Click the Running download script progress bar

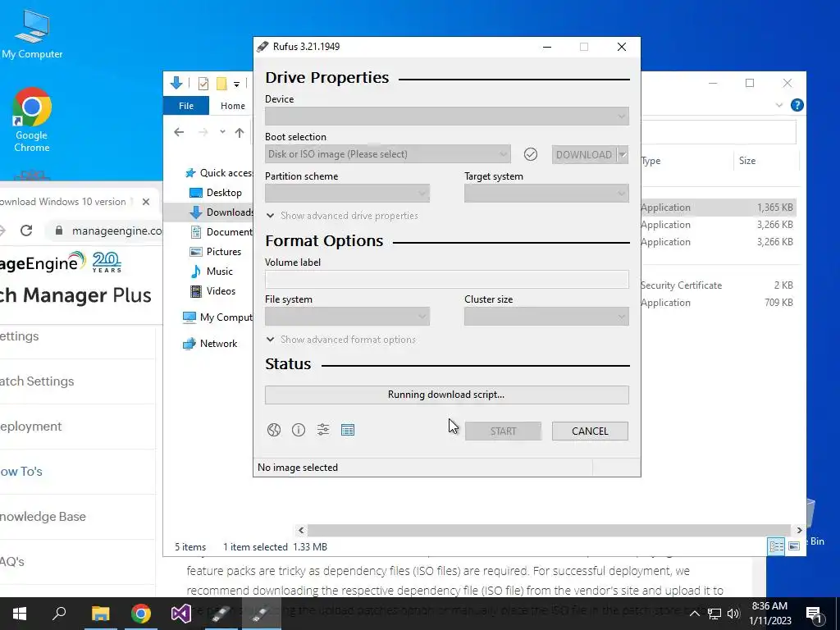[x=447, y=395]
